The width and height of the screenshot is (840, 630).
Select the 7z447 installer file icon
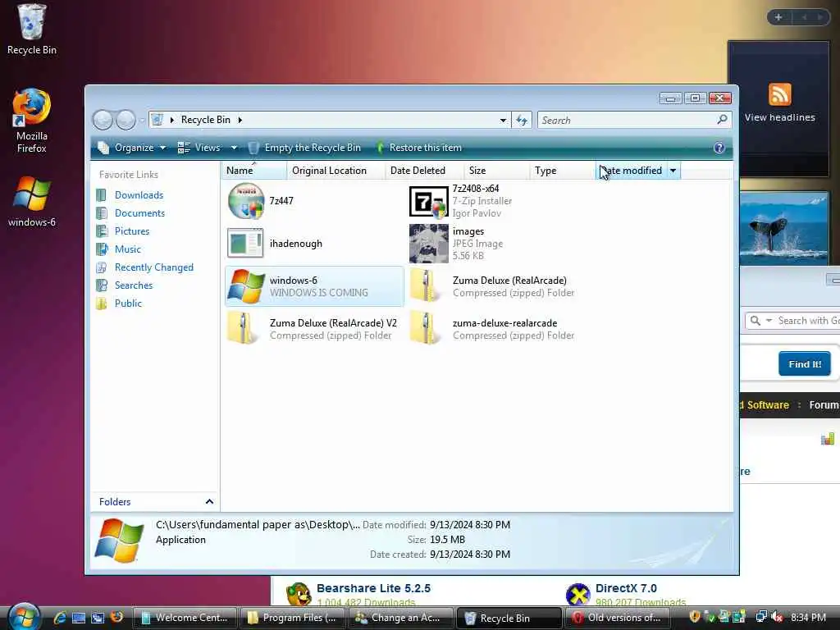246,201
